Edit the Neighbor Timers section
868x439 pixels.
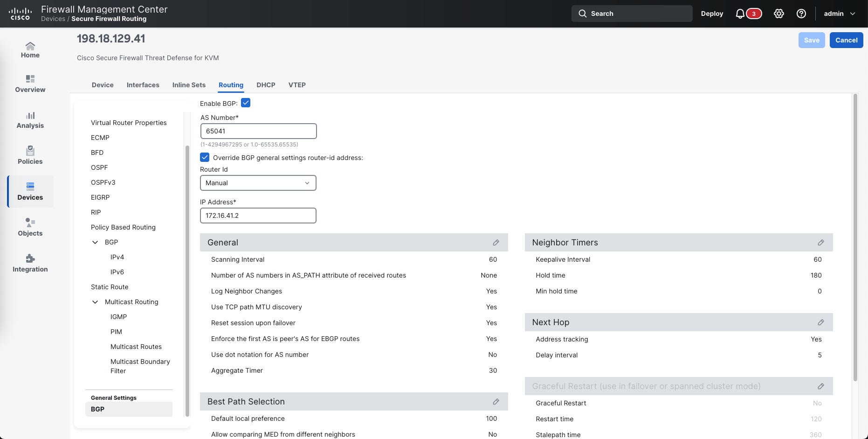pos(820,243)
